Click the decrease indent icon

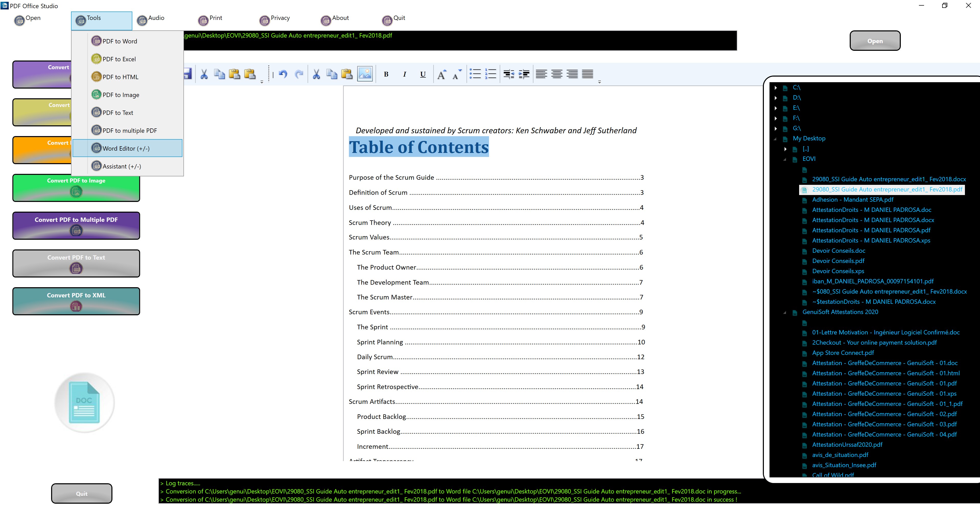point(509,74)
